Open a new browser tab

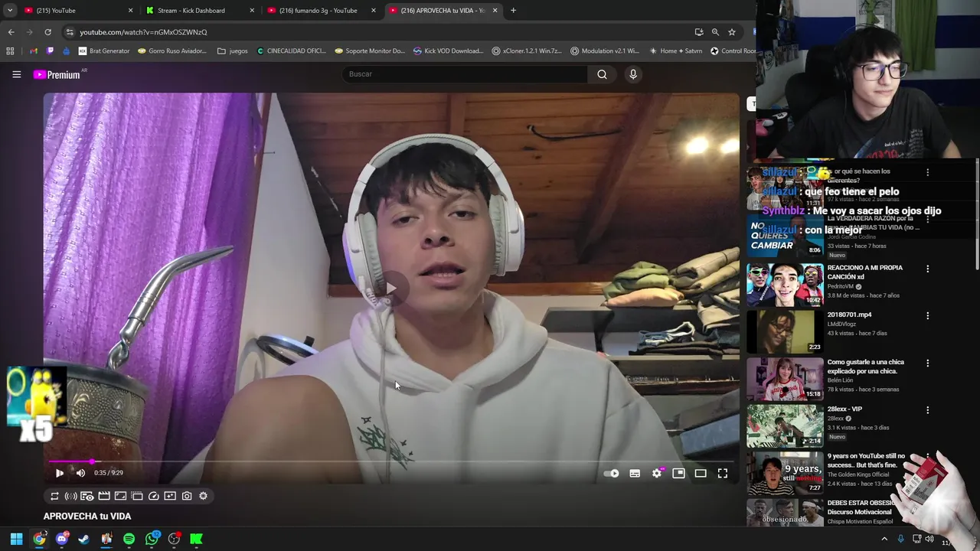click(513, 11)
